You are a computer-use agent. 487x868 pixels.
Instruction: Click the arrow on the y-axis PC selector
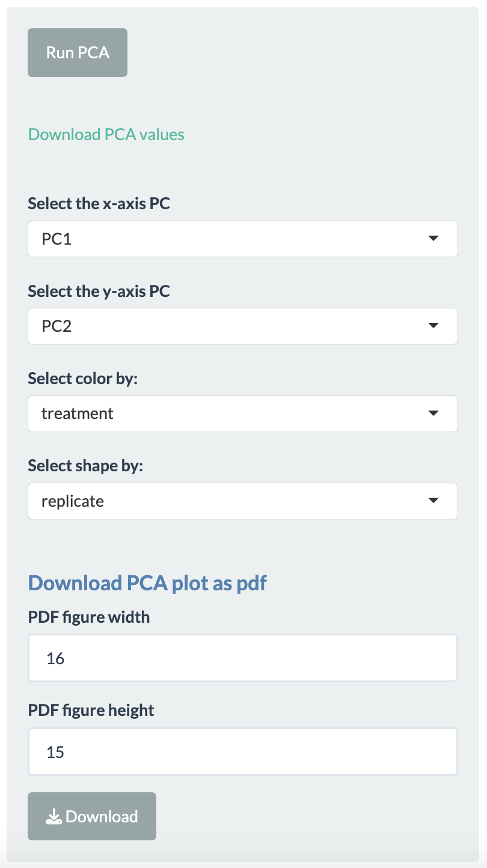click(x=433, y=326)
